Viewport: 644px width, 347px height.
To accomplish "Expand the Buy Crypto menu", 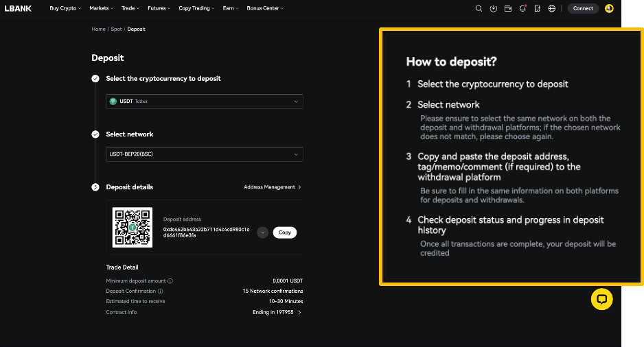I will pos(65,8).
